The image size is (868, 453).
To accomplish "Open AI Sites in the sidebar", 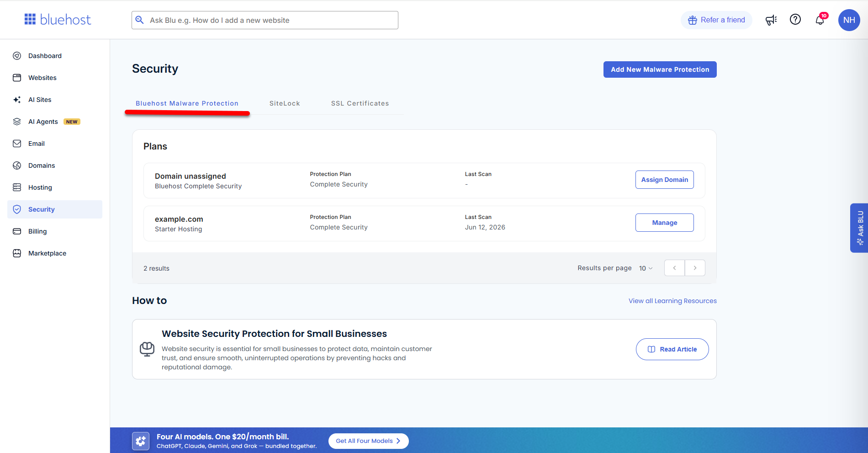I will pyautogui.click(x=55, y=100).
